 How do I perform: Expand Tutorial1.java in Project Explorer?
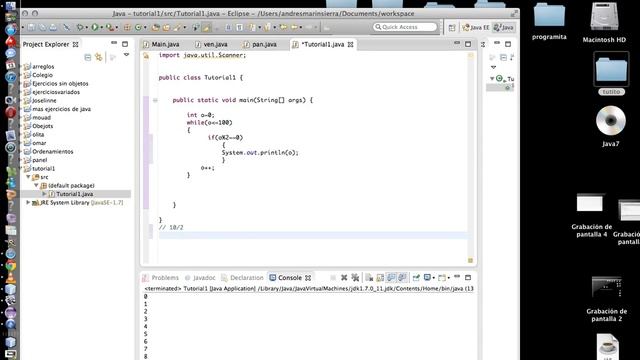point(44,194)
